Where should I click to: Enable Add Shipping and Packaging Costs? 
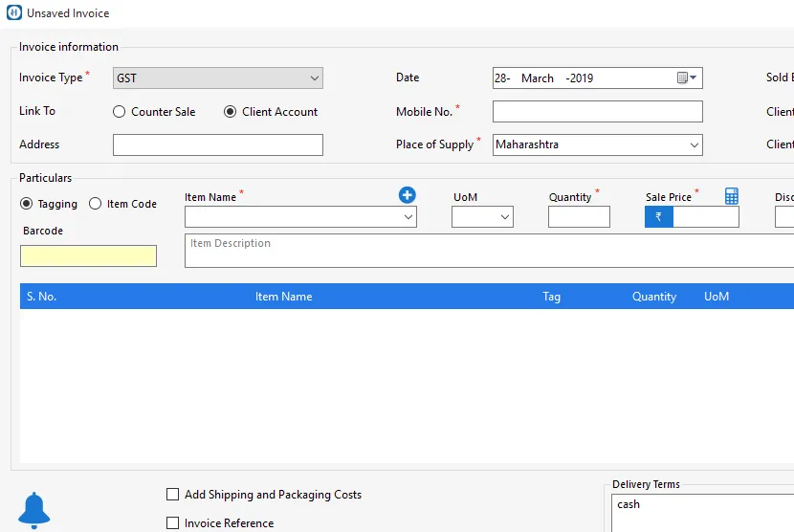click(173, 495)
